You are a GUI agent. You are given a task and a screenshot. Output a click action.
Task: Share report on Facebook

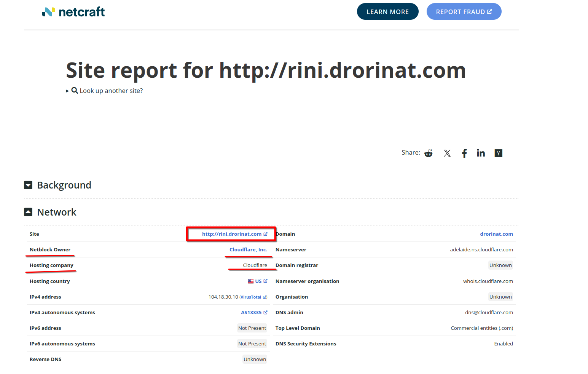click(x=464, y=153)
